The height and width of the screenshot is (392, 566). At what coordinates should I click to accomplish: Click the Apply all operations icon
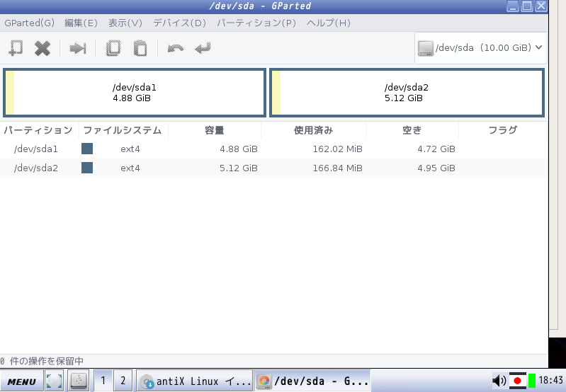(203, 48)
